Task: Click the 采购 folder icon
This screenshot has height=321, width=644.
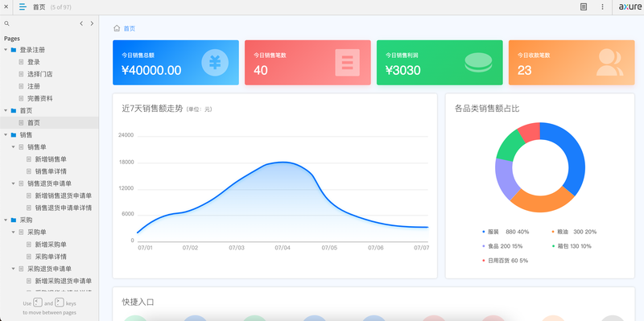Action: [14, 220]
